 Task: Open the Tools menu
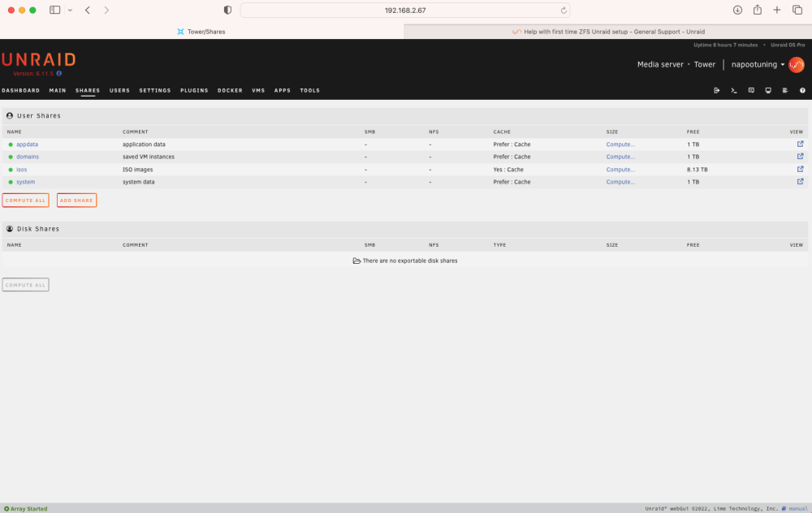click(x=309, y=91)
